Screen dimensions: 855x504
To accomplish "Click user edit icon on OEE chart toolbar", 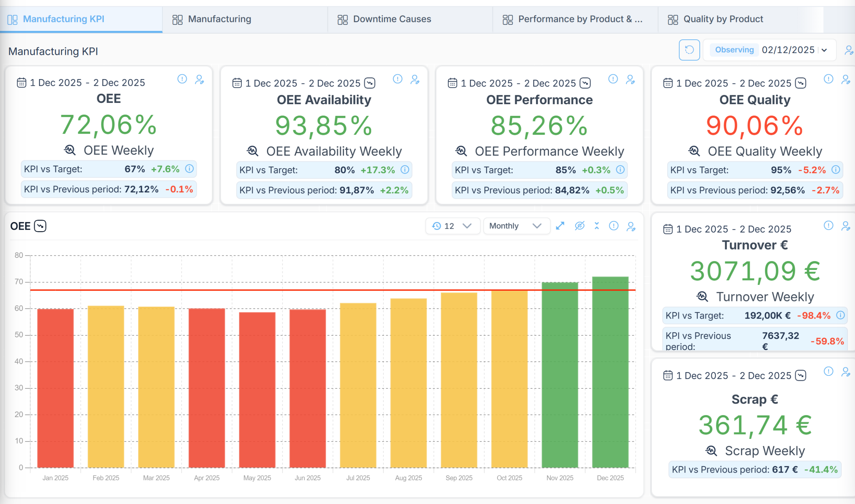I will [x=631, y=226].
